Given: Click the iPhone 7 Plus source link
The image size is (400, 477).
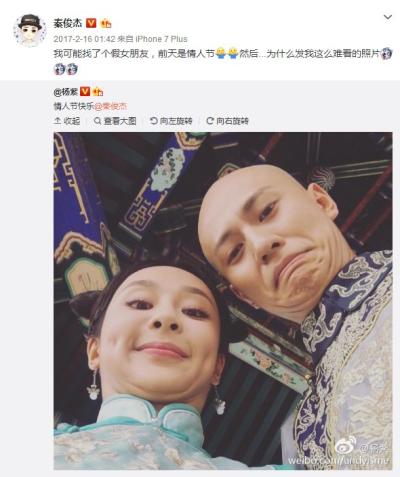Looking at the screenshot, I should pos(162,39).
